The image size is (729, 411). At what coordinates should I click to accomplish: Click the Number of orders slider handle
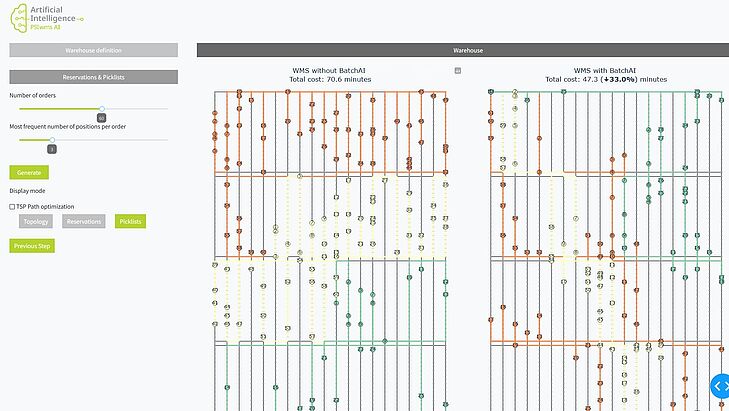point(102,108)
